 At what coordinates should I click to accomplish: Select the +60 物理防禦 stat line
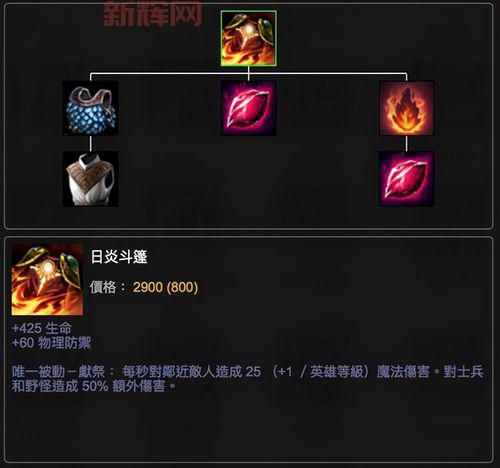[x=51, y=343]
